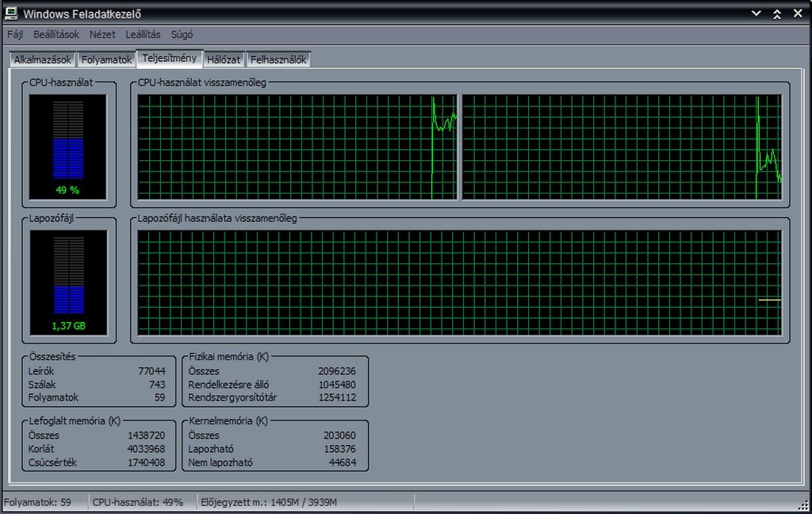Click the CPU-használat 49 % gauge
The width and height of the screenshot is (812, 514).
pyautogui.click(x=68, y=147)
